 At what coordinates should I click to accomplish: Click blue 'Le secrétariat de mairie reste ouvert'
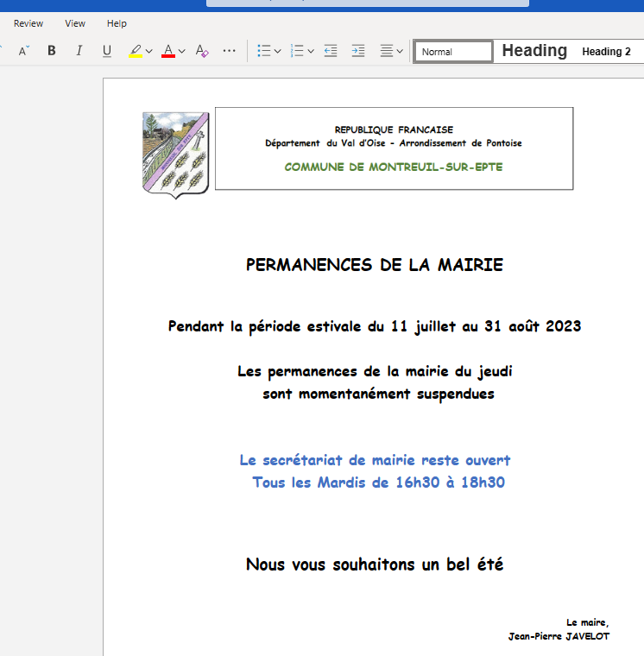point(375,460)
